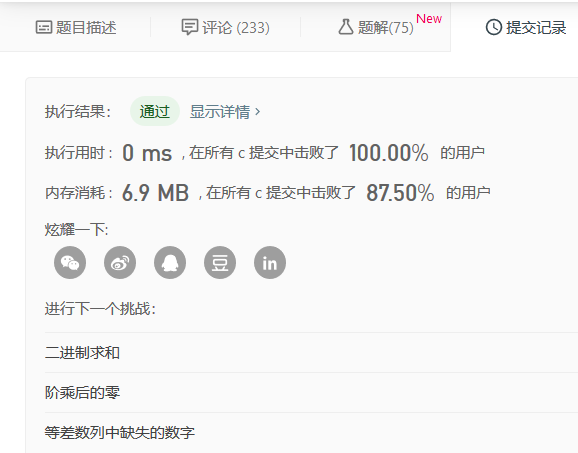Share result via WeChat icon

(70, 262)
